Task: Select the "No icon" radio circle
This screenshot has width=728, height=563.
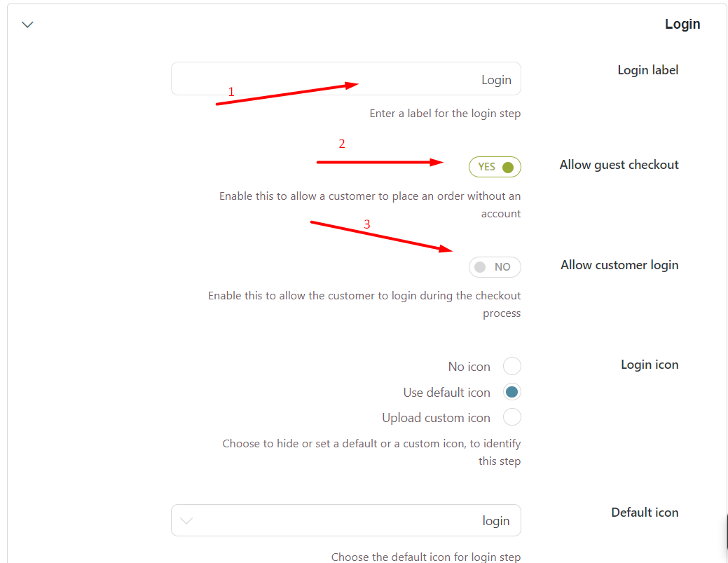Action: click(x=511, y=366)
